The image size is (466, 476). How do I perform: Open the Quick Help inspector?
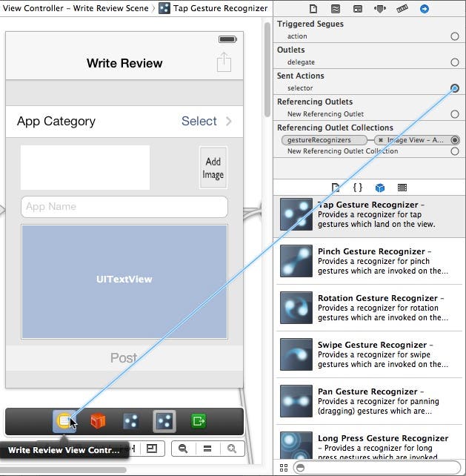336,9
